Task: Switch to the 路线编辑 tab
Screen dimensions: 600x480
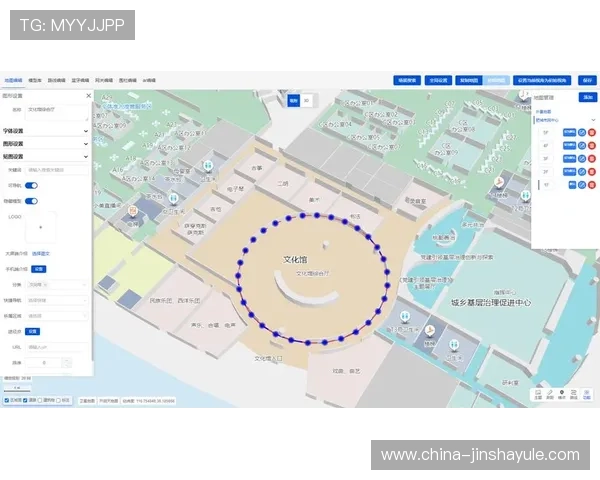Action: point(56,80)
